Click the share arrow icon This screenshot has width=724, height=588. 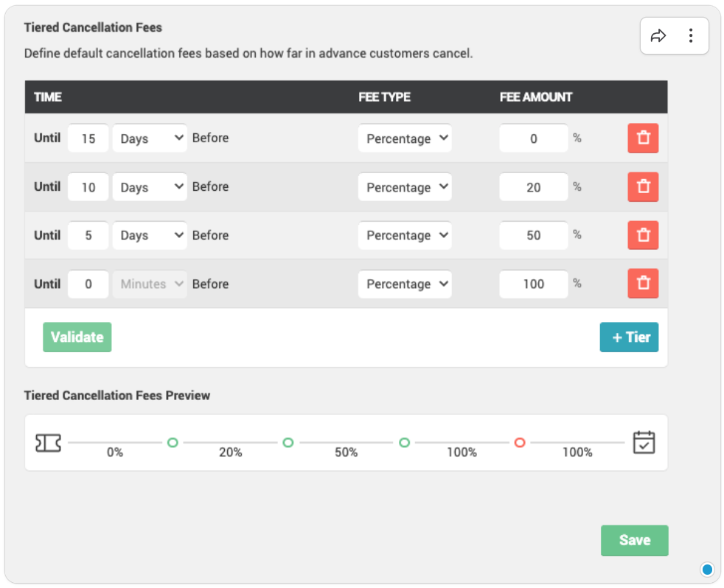658,36
